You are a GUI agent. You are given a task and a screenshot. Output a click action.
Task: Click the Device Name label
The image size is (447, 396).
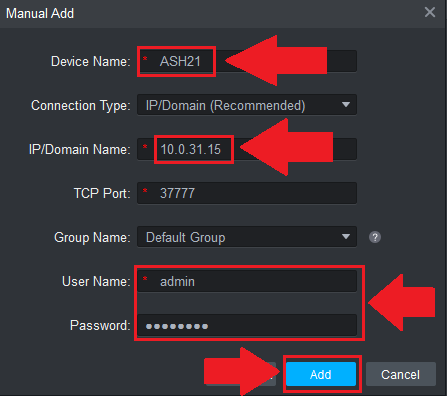[x=91, y=62]
